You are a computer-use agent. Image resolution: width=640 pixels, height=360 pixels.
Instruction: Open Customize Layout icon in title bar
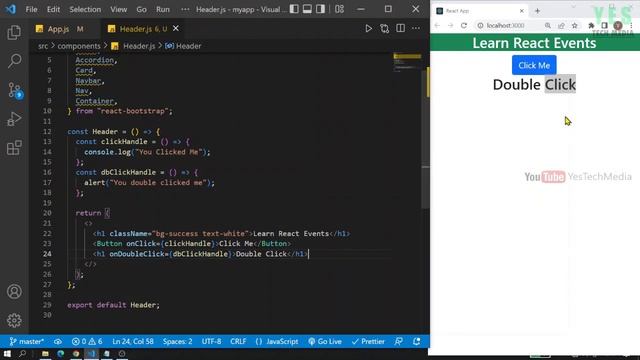(339, 9)
